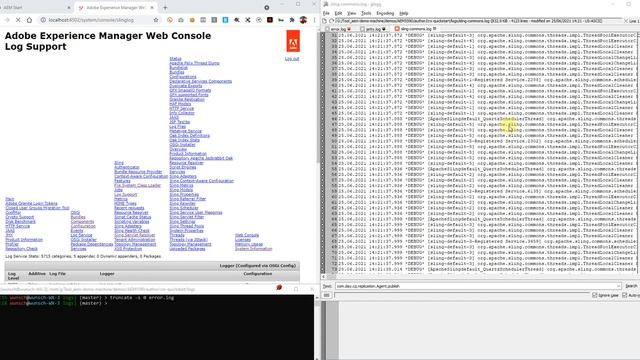The width and height of the screenshot is (640, 360).
Task: Open the Licenses link
Action: click(x=243, y=240)
